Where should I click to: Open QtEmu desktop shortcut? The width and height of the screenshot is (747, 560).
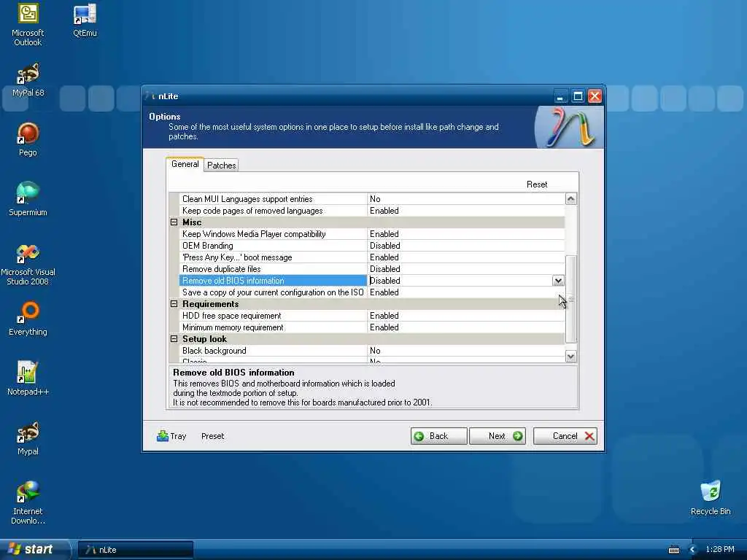[x=85, y=20]
